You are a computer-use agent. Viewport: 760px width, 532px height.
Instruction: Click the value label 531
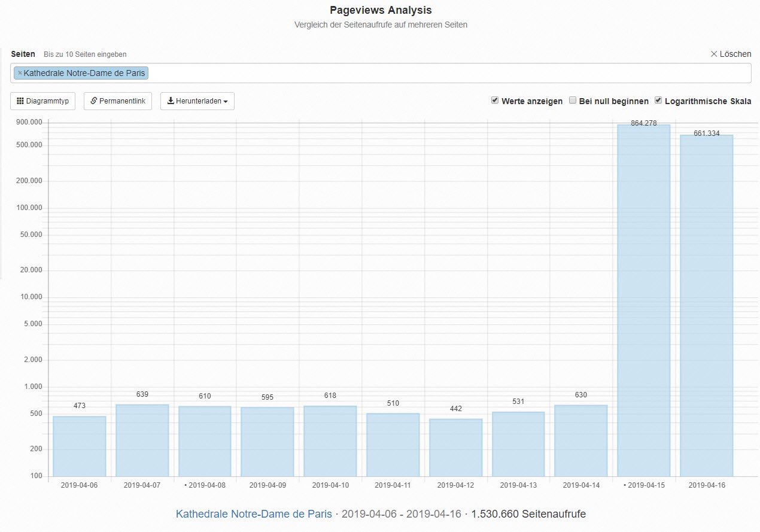point(518,402)
